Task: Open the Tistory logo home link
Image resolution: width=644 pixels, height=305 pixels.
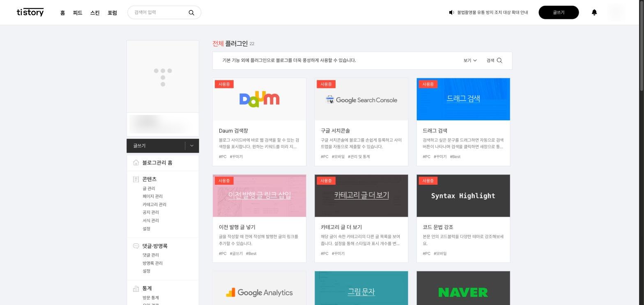Action: tap(30, 12)
